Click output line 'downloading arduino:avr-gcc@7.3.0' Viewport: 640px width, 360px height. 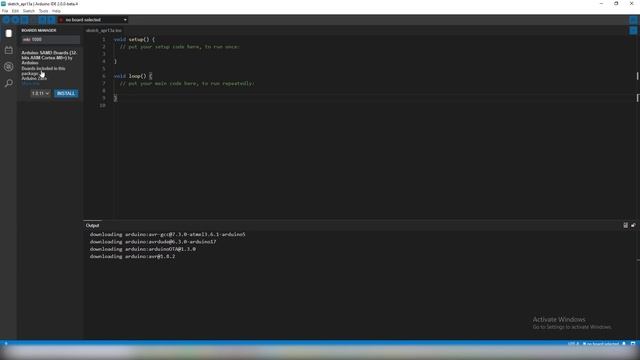(167, 234)
